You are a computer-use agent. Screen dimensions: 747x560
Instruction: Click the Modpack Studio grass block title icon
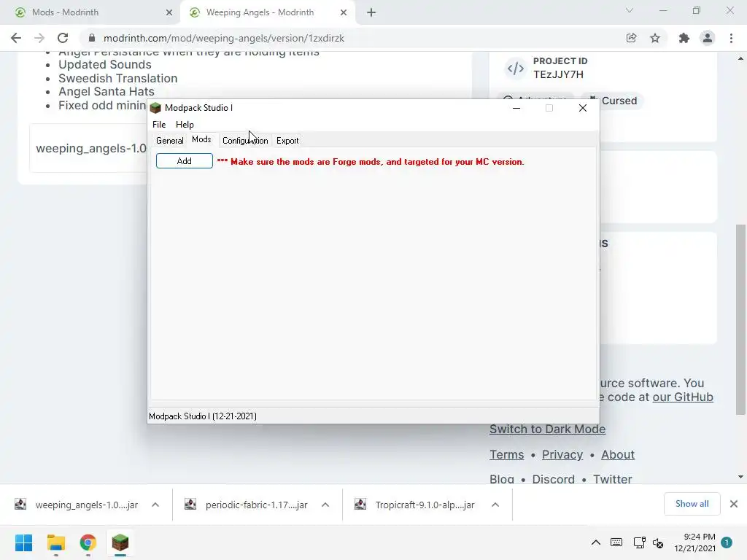155,108
